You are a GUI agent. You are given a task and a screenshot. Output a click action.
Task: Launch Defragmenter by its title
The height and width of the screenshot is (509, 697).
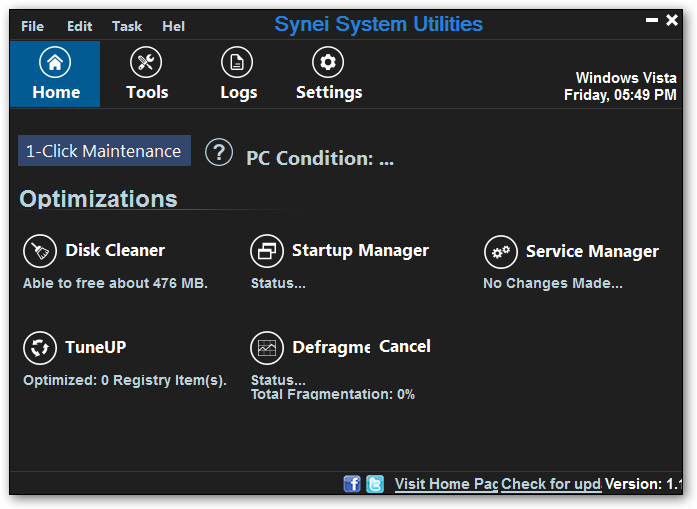pos(331,348)
